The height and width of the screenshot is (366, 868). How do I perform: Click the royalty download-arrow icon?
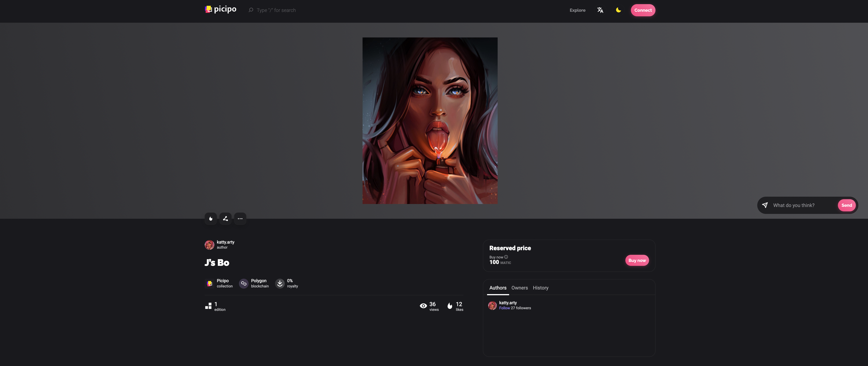(280, 284)
